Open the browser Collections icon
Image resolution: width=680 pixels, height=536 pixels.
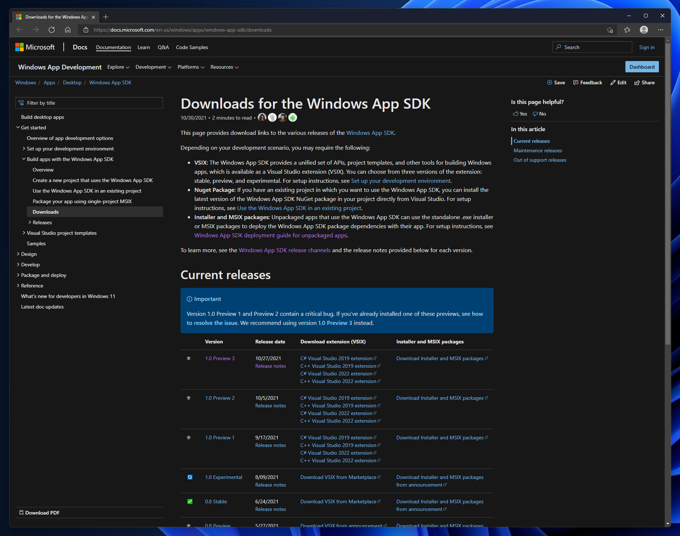(x=627, y=30)
